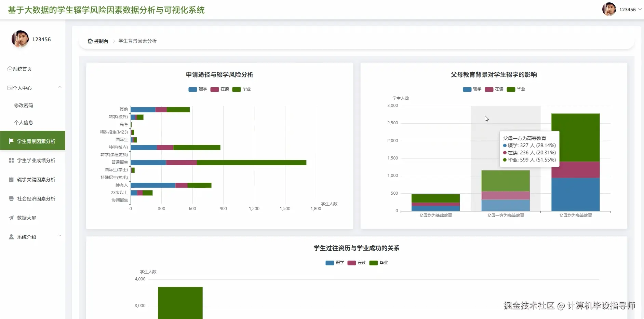Image resolution: width=644 pixels, height=319 pixels.
Task: Click icon beside 社会经济因素分析
Action: click(11, 198)
